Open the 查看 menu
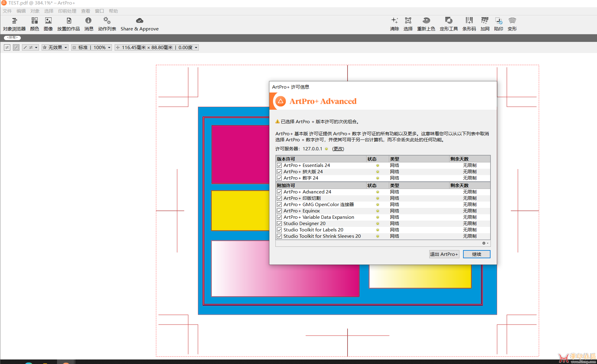 click(86, 11)
